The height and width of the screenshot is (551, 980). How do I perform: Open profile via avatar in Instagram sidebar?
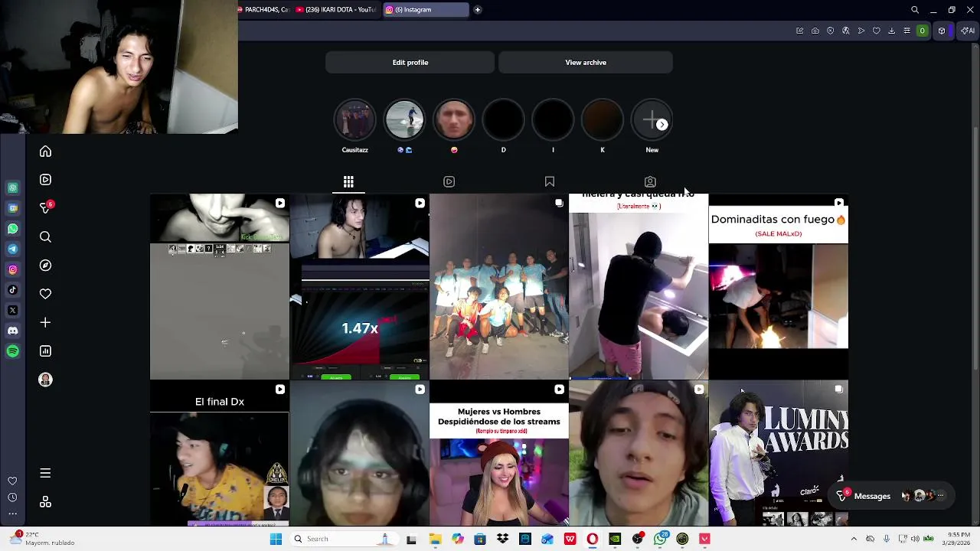tap(45, 380)
